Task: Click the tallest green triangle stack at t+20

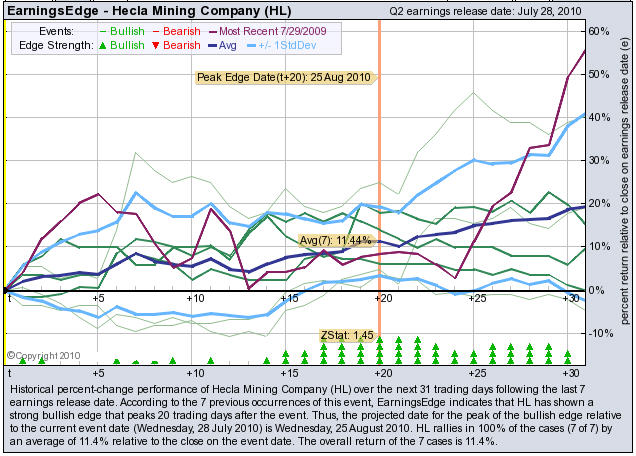Action: click(x=380, y=350)
